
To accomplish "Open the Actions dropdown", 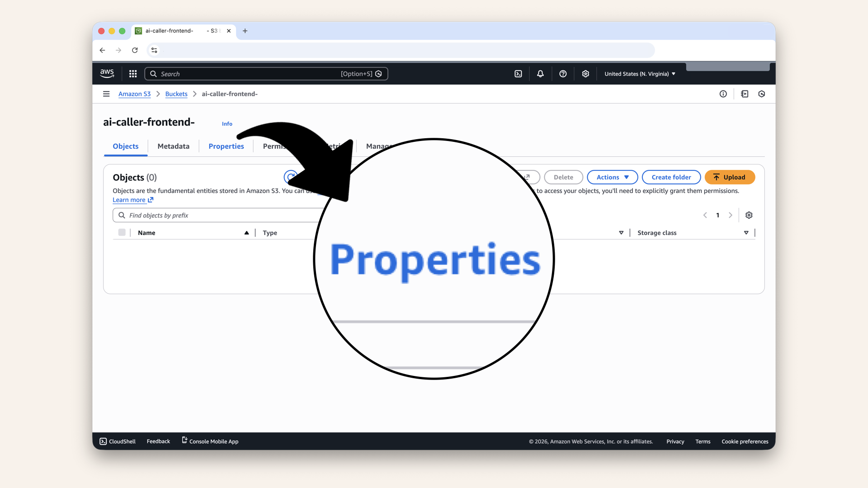I will (x=612, y=177).
